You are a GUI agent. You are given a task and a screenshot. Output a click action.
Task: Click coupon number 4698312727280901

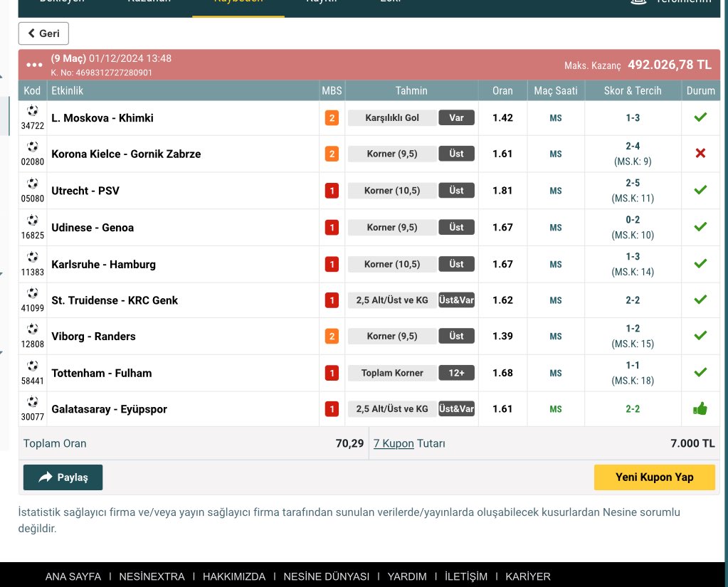(114, 73)
